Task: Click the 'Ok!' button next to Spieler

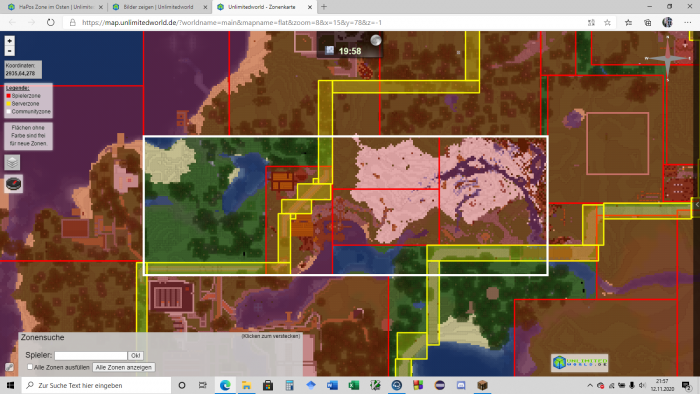Action: click(x=135, y=356)
